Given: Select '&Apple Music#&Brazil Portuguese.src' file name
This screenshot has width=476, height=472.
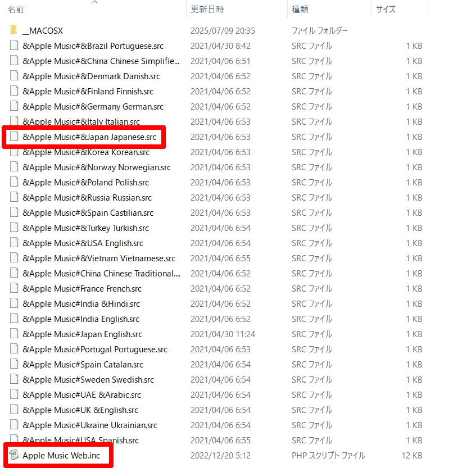Looking at the screenshot, I should click(x=93, y=46).
